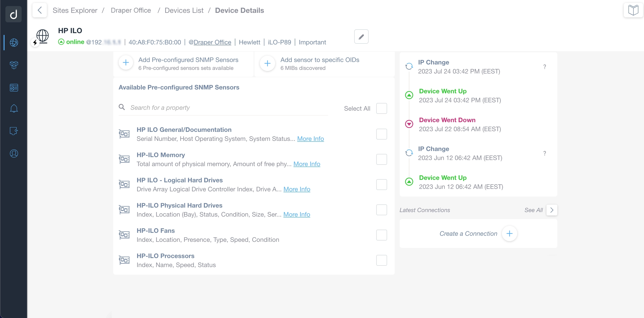The width and height of the screenshot is (644, 318).
Task: Open Sites Explorer breadcrumb
Action: [75, 10]
